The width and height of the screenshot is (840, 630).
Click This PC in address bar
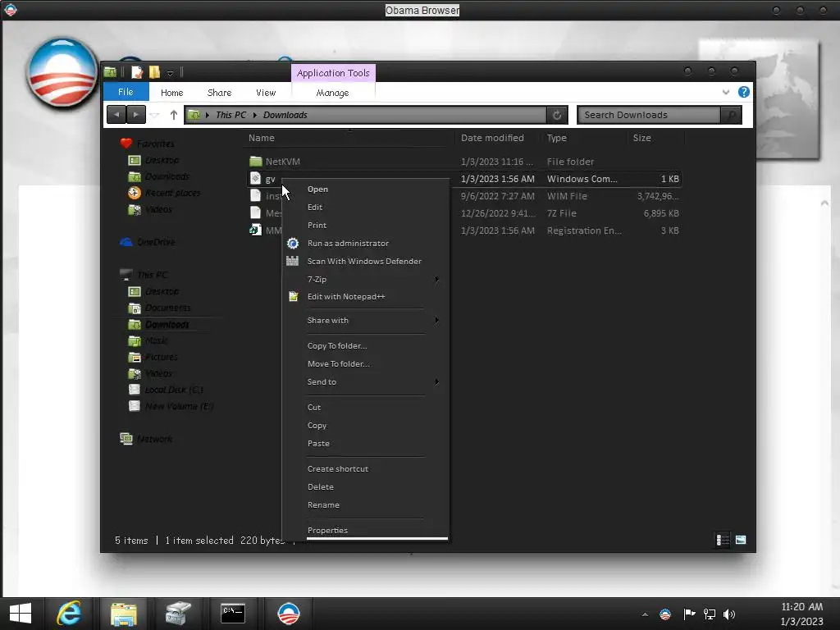(231, 115)
